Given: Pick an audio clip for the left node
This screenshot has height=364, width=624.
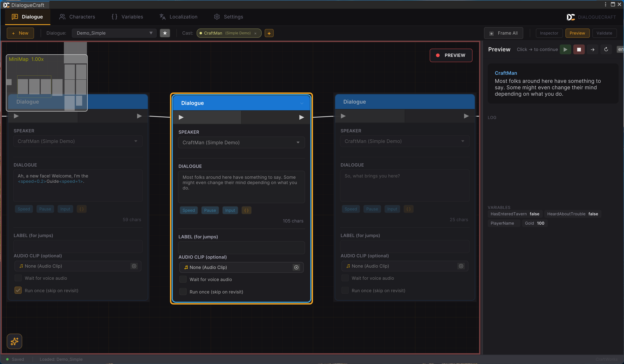Looking at the screenshot, I should (x=134, y=266).
